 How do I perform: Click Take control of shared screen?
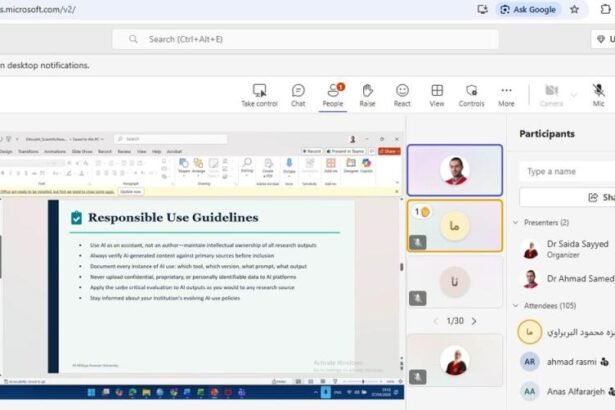[x=259, y=94]
